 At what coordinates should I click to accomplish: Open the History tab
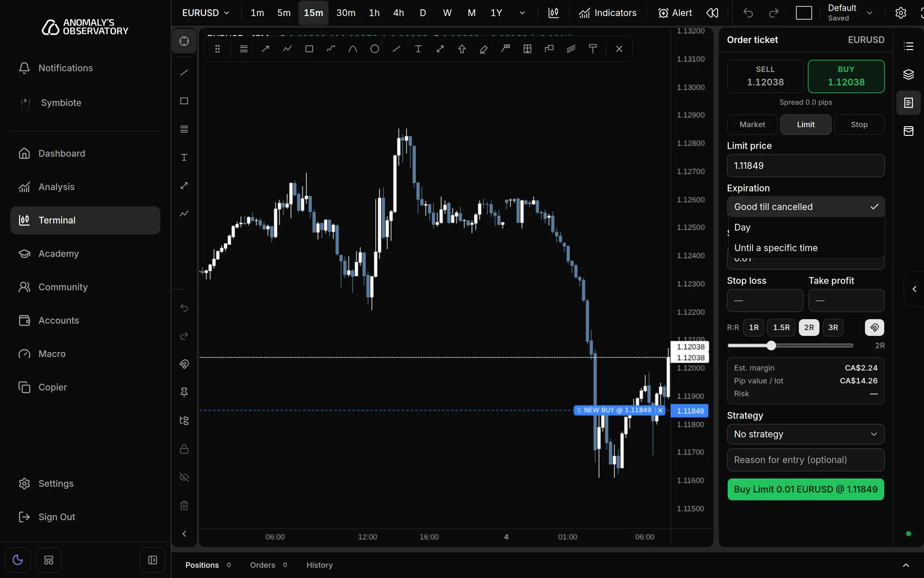pyautogui.click(x=320, y=565)
